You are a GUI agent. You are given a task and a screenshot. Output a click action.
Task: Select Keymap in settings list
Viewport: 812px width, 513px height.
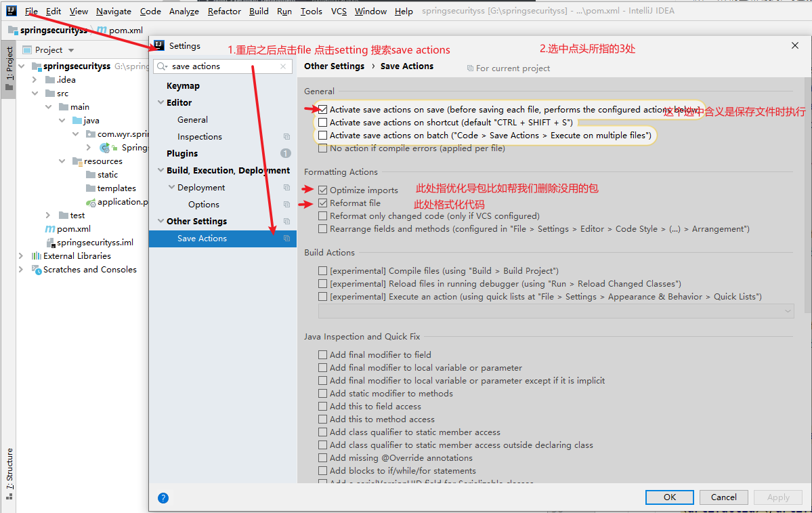click(183, 86)
